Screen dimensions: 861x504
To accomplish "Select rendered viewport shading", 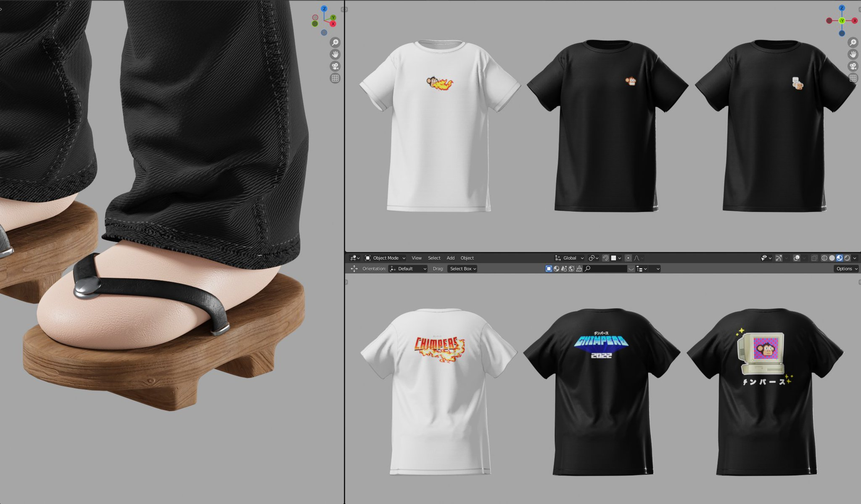I will [x=847, y=258].
